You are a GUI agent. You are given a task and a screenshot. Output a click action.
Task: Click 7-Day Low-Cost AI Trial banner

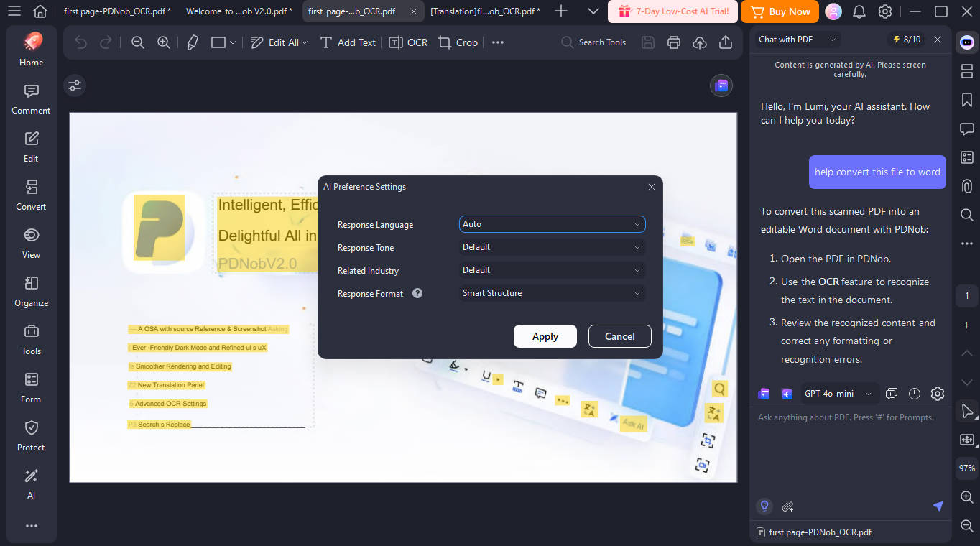tap(672, 11)
